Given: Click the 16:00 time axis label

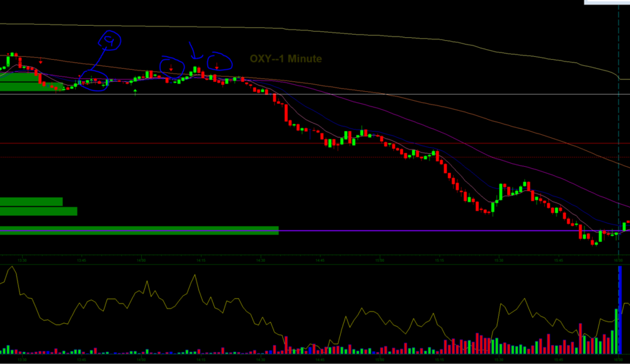Looking at the screenshot, I should coord(618,259).
